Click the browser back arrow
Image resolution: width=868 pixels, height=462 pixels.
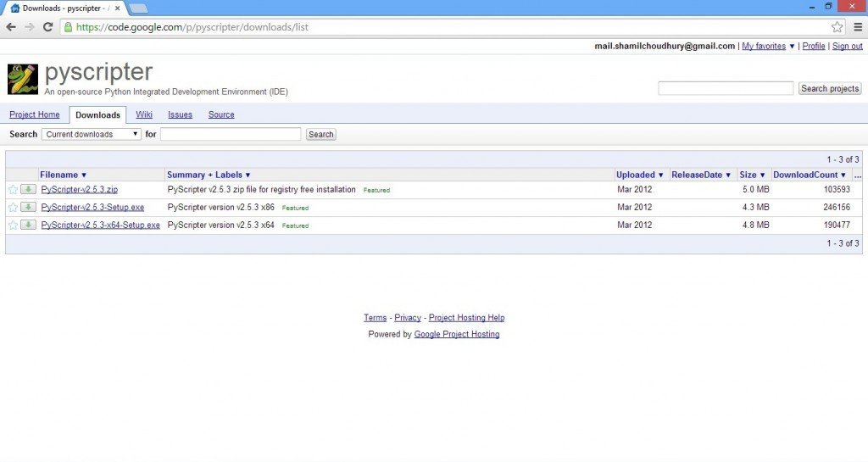(11, 27)
